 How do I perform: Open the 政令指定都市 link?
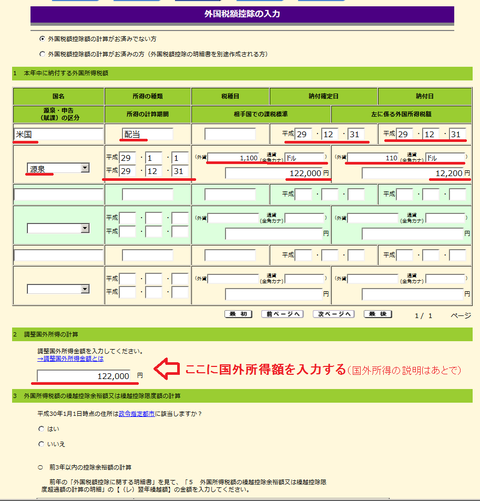click(x=137, y=414)
